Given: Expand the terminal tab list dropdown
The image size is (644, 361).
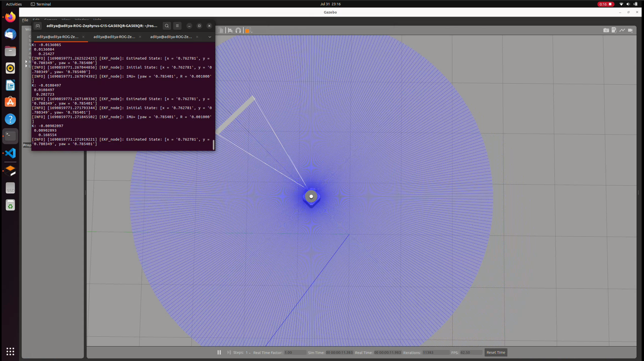Looking at the screenshot, I should [x=210, y=37].
